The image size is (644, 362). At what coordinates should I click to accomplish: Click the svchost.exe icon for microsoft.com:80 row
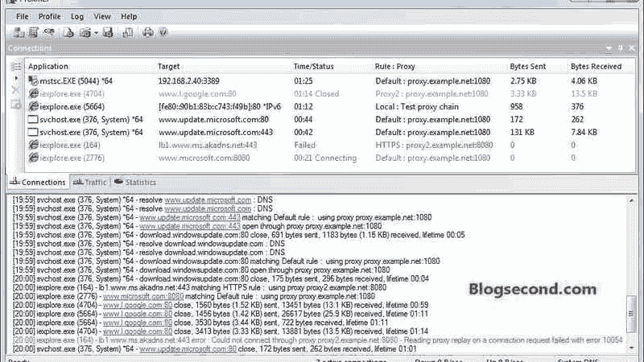(x=33, y=119)
